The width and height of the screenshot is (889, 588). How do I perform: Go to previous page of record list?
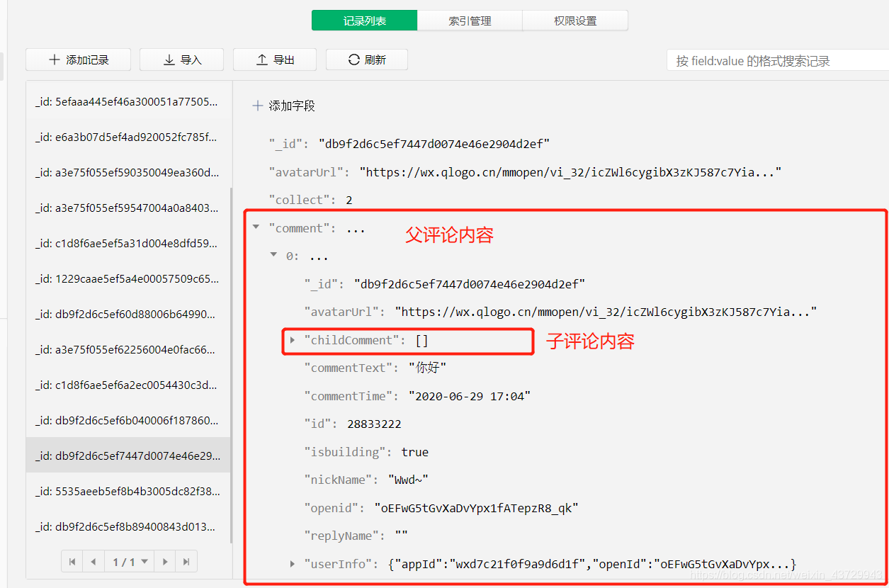tap(94, 562)
